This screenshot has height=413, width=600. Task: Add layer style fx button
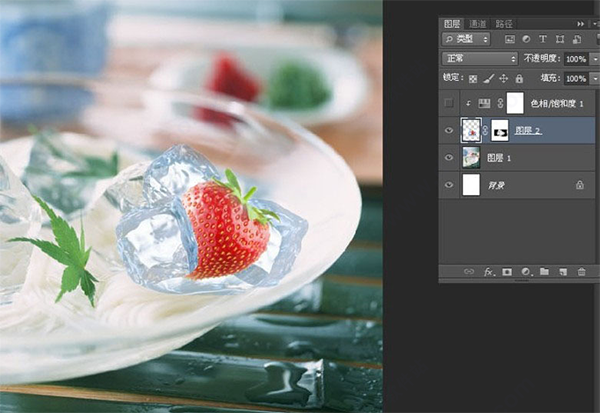[x=489, y=272]
